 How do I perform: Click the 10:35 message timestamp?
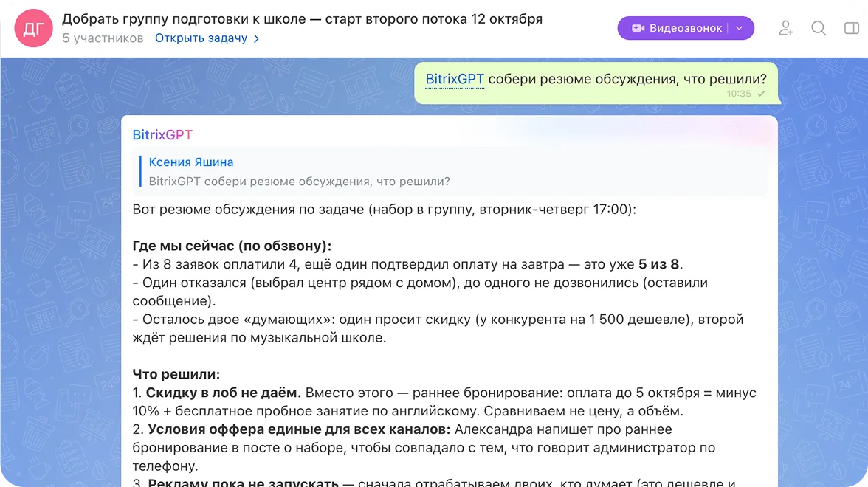pyautogui.click(x=738, y=94)
